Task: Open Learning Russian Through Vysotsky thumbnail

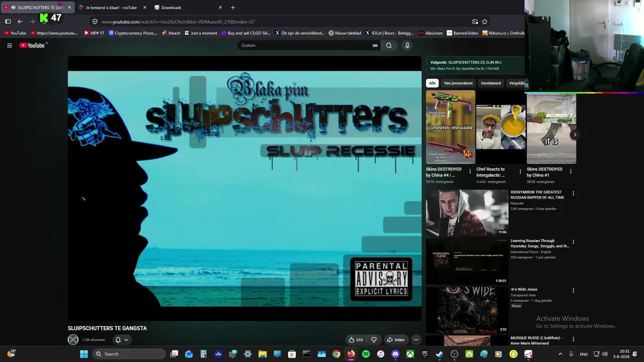Action: [x=467, y=261]
